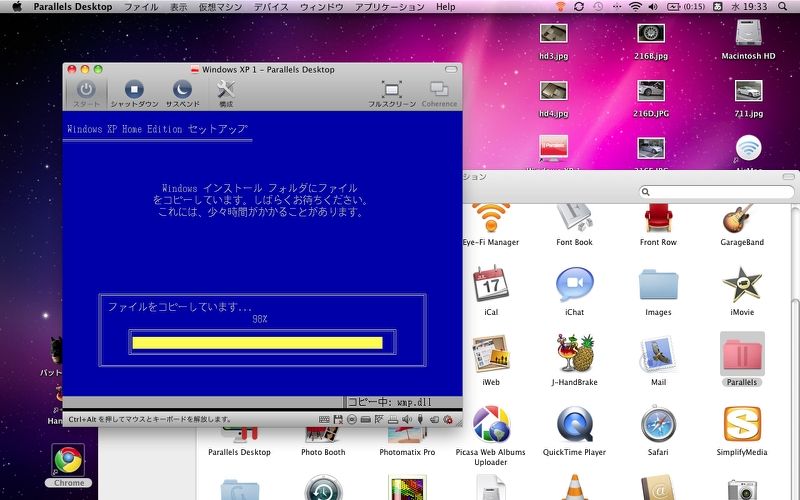
Task: Click hard disk icon in Parallels status bar
Action: pyautogui.click(x=365, y=419)
